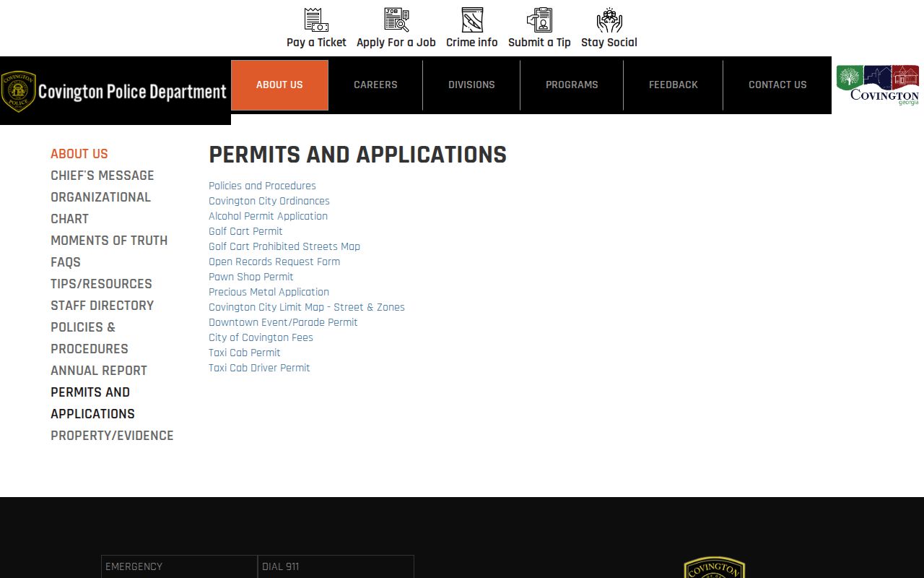Image resolution: width=924 pixels, height=578 pixels.
Task: Click the City of Covington Fees link
Action: [261, 337]
